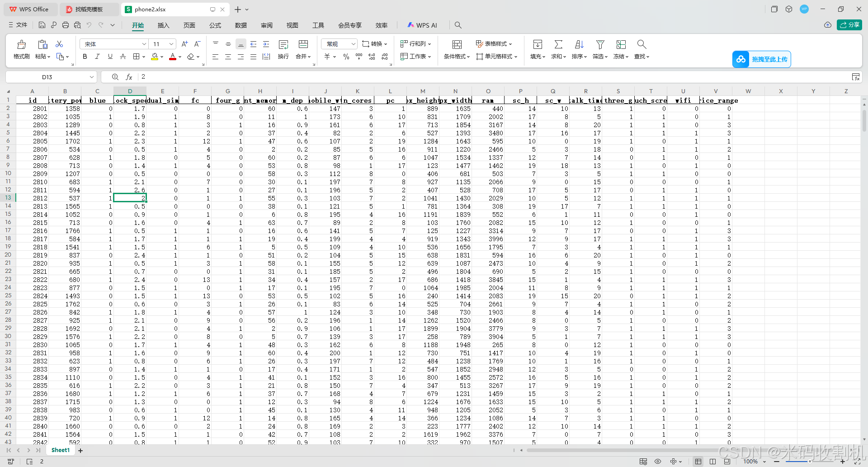Open the font name dropdown
The height and width of the screenshot is (467, 868).
point(144,44)
